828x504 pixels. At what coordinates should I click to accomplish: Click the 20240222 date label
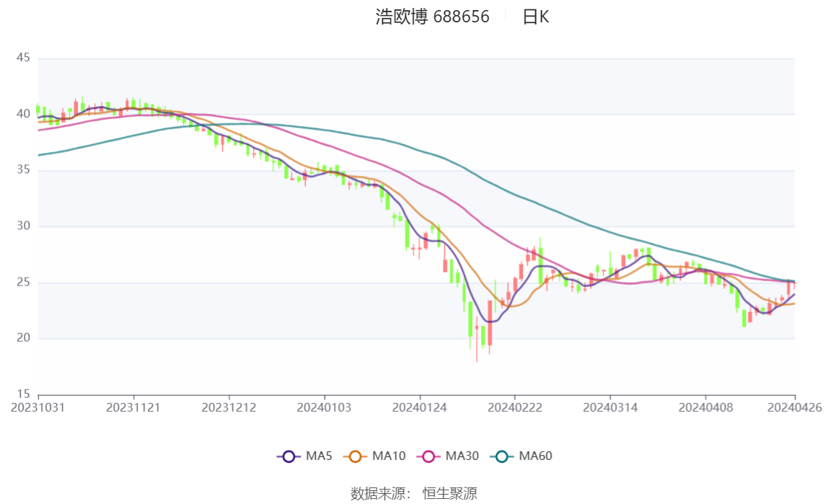click(514, 408)
